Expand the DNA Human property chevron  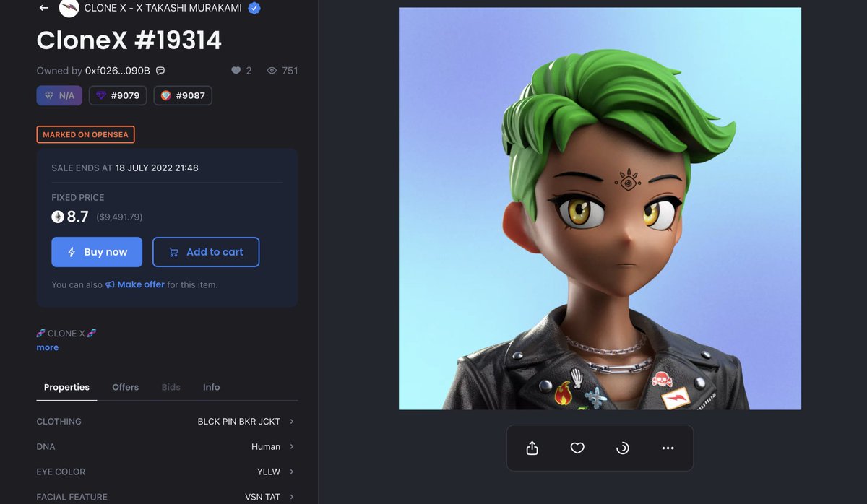pyautogui.click(x=292, y=446)
